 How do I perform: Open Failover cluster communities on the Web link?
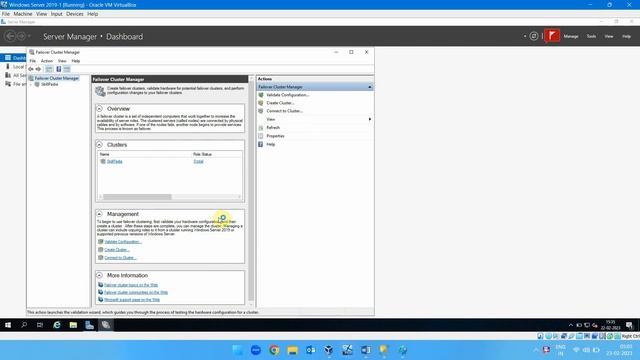tap(136, 292)
